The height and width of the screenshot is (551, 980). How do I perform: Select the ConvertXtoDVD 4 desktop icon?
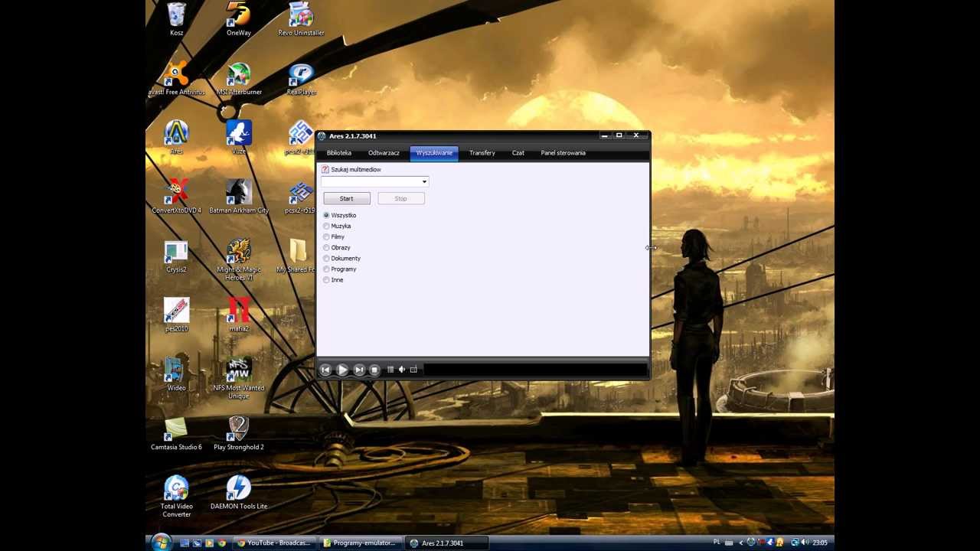tap(176, 197)
